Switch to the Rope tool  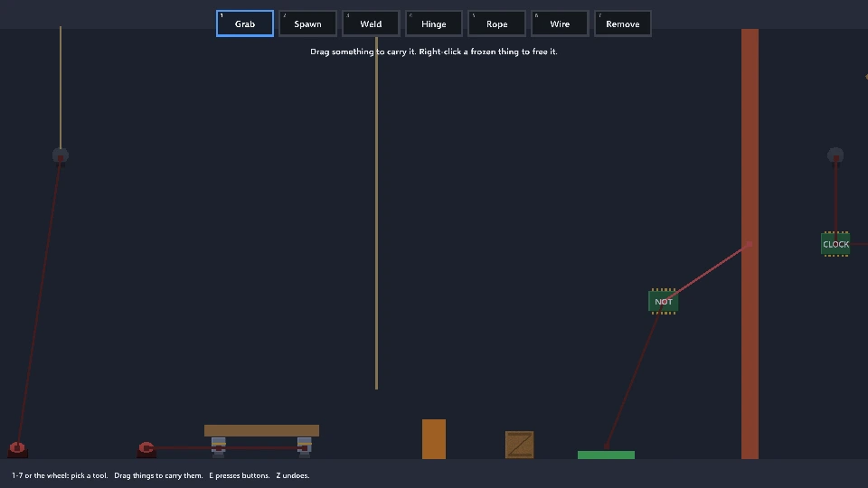coord(496,23)
